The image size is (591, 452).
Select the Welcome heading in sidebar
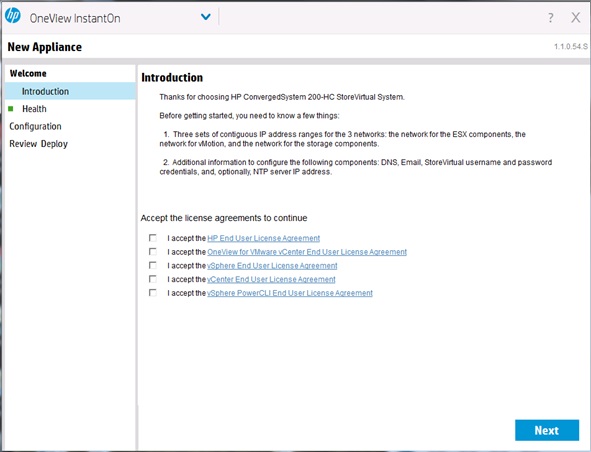tap(28, 74)
